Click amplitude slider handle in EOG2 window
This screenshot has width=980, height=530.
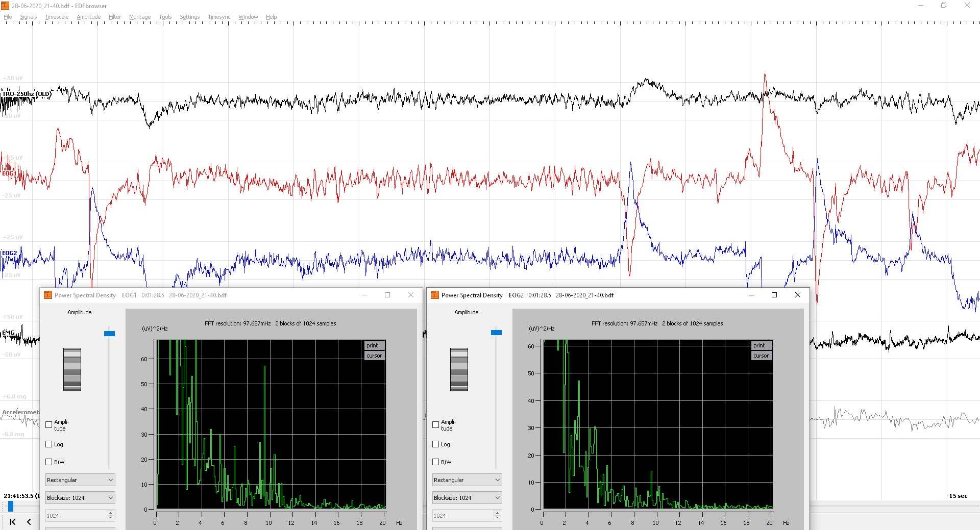point(496,333)
